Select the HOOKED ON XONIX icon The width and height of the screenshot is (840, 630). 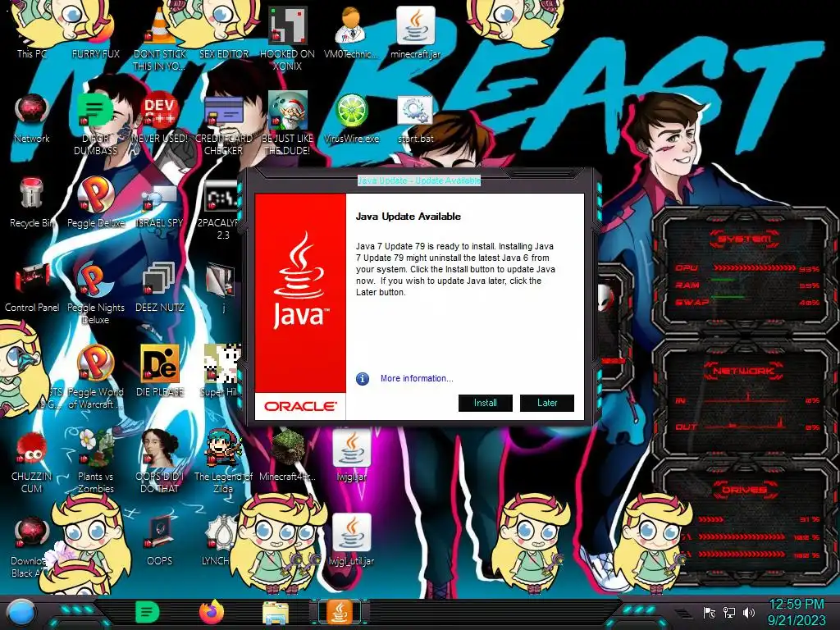click(x=288, y=38)
